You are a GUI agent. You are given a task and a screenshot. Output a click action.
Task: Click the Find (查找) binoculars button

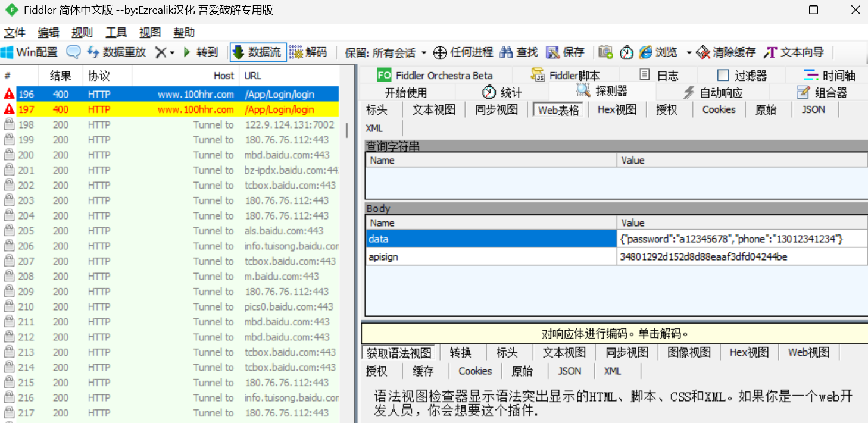519,52
